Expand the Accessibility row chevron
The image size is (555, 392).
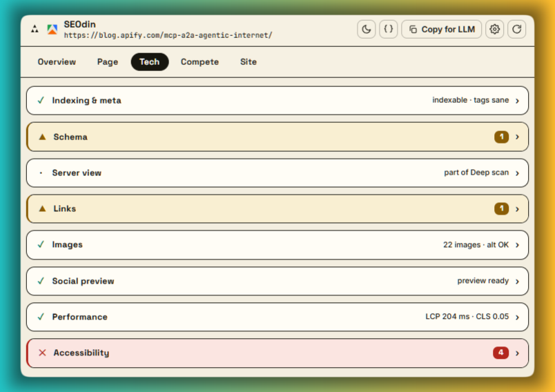(517, 353)
